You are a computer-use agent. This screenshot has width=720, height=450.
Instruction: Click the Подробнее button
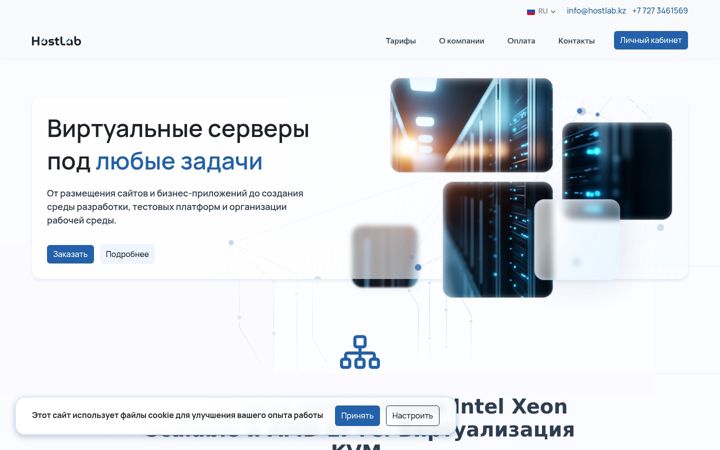127,254
